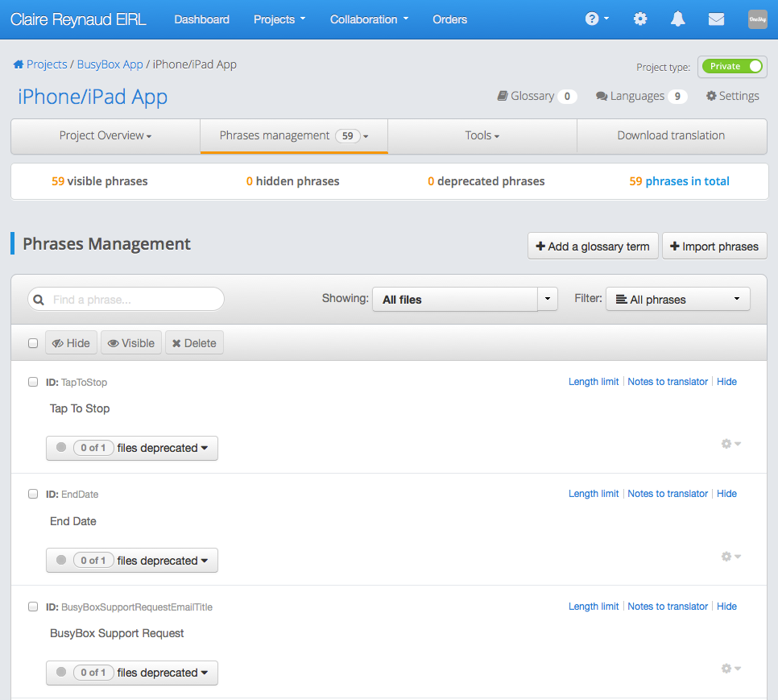The width and height of the screenshot is (778, 700).
Task: Click 59 visible phrases counter
Action: pyautogui.click(x=100, y=181)
